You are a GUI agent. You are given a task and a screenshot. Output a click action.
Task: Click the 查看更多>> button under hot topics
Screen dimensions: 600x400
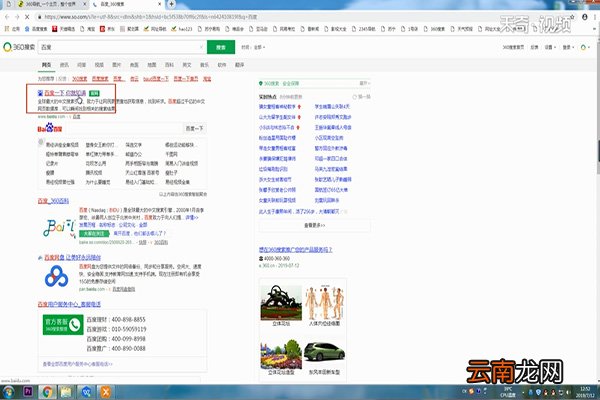click(315, 225)
